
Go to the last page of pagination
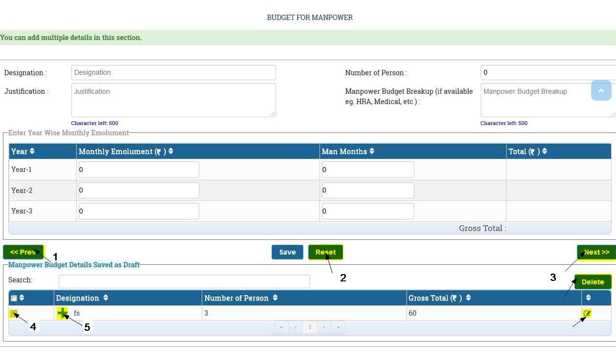(338, 327)
